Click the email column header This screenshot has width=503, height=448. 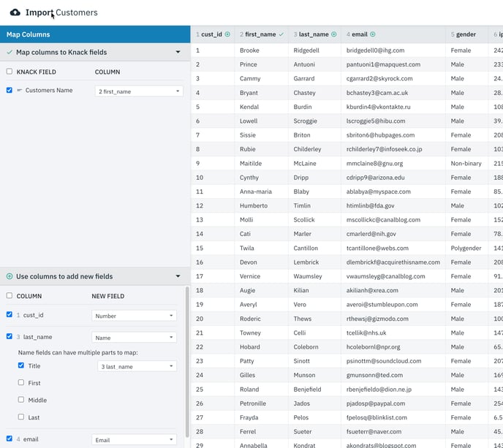point(393,34)
